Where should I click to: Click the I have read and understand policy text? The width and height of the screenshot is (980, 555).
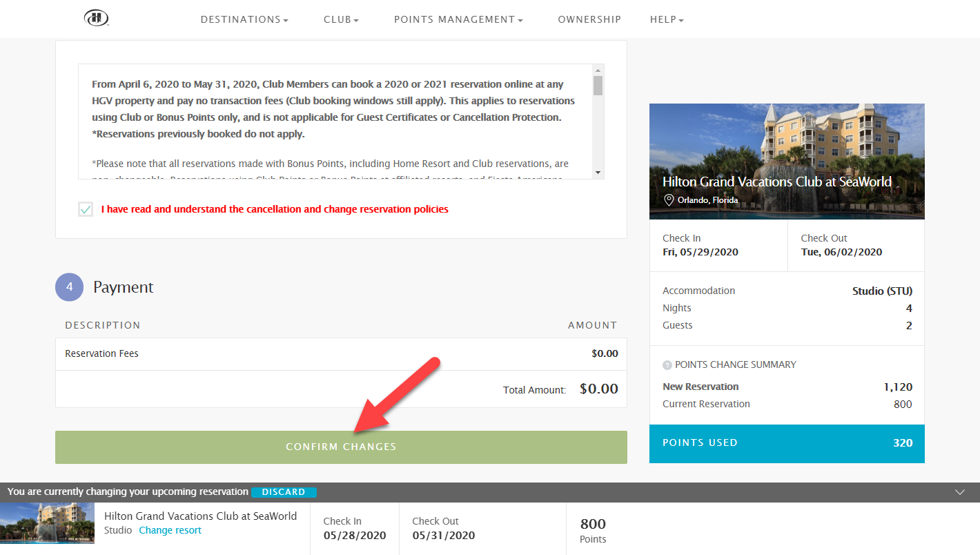[275, 209]
